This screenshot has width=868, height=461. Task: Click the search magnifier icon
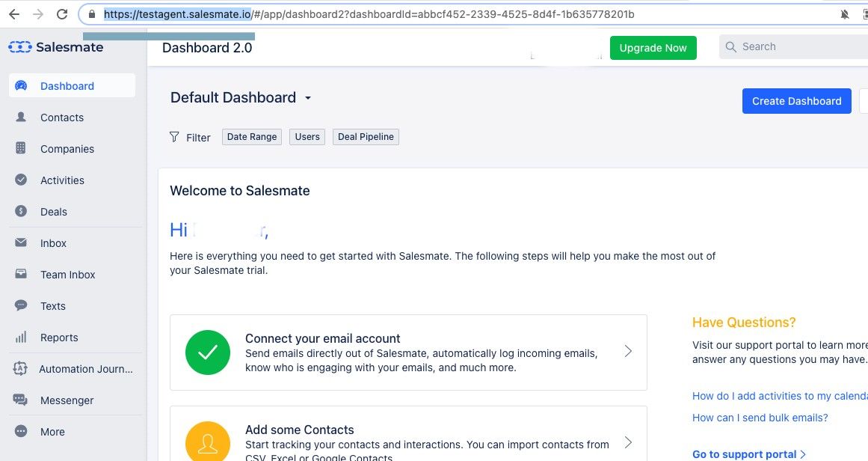730,47
